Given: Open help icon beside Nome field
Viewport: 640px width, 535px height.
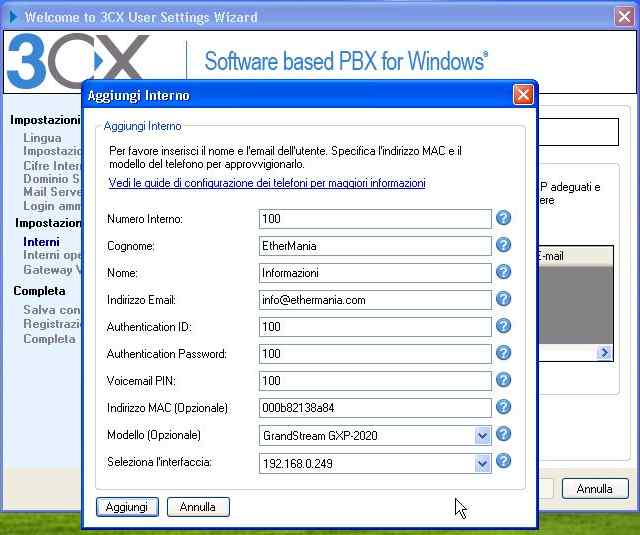Looking at the screenshot, I should 504,271.
